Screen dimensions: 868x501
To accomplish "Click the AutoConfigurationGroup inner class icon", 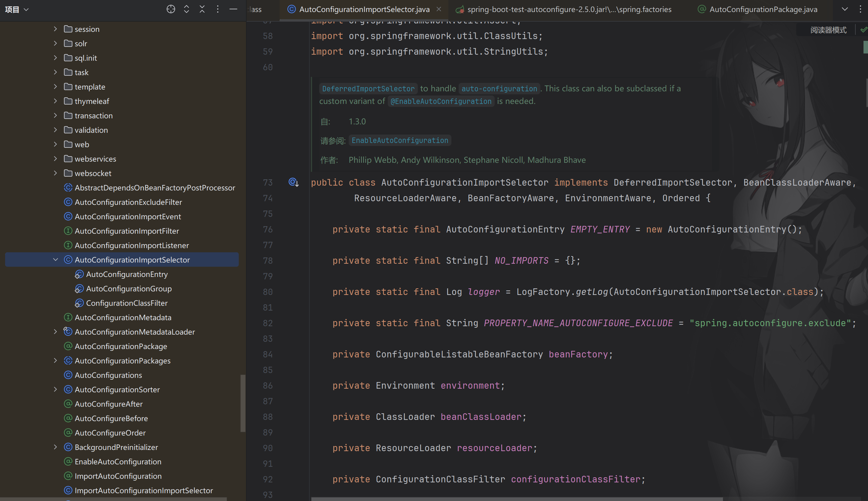I will pos(79,289).
